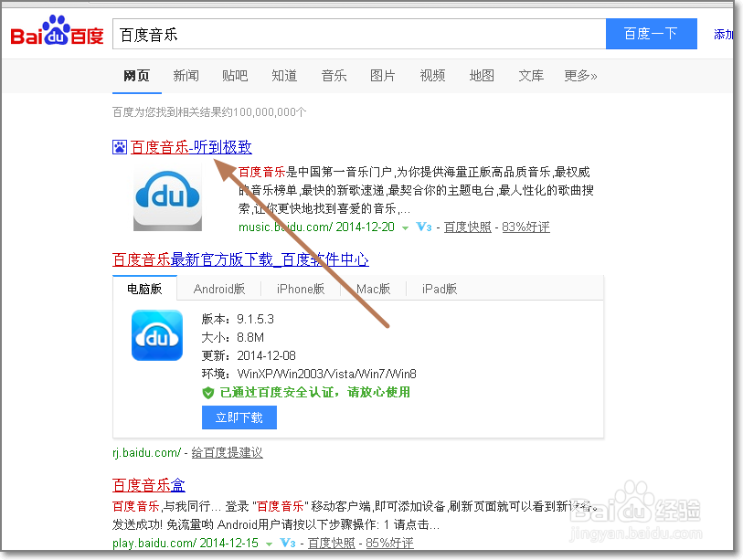Viewport: 743px width, 560px height.
Task: Select the 网页 tab
Action: tap(136, 76)
